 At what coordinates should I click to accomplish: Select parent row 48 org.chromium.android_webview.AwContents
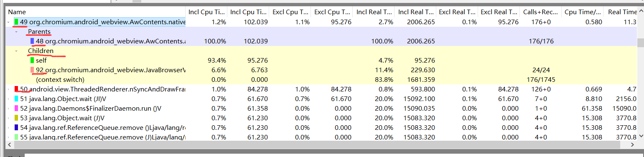321,41
